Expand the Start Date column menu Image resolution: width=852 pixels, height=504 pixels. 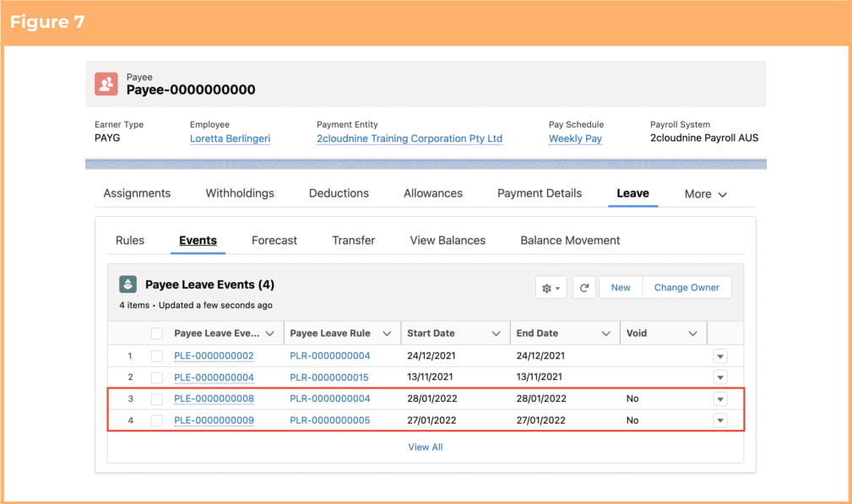[497, 333]
